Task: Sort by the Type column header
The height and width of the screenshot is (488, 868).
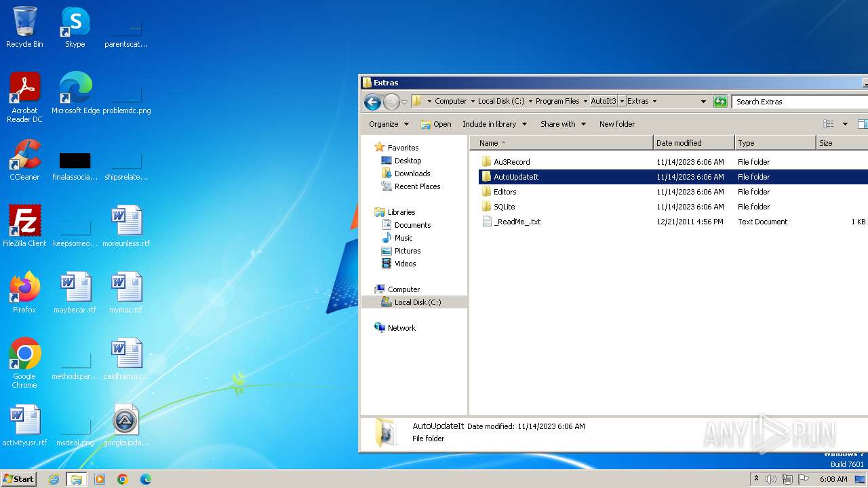Action: pos(774,143)
